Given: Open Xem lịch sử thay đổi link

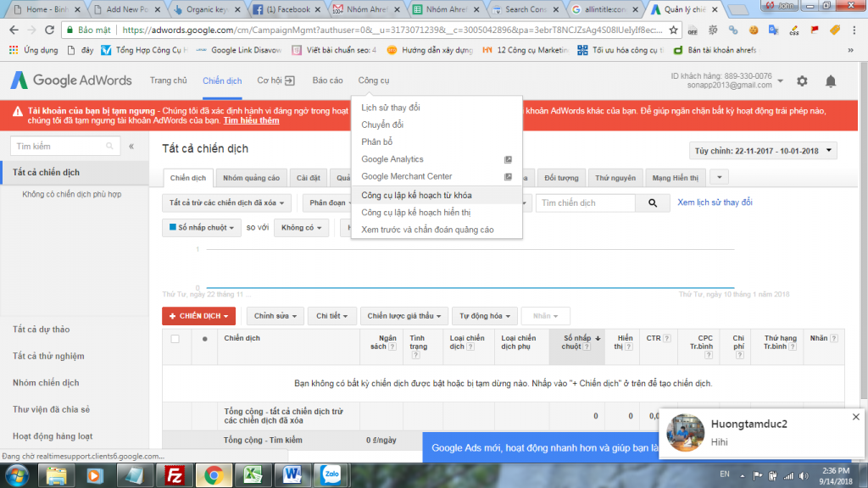Looking at the screenshot, I should coord(715,202).
